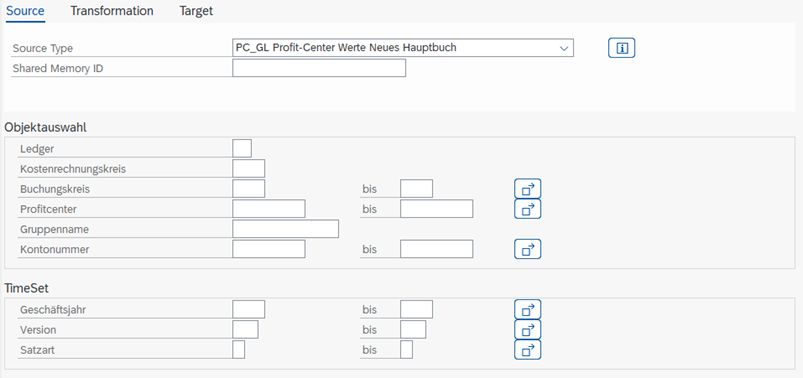Open multiple selection for Version
The image size is (803, 378).
[x=527, y=329]
